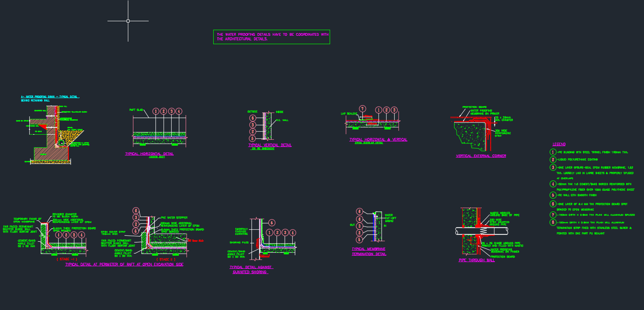Select legend item 2 'LIQUID POLYURETHANE COATING'

coord(577,160)
